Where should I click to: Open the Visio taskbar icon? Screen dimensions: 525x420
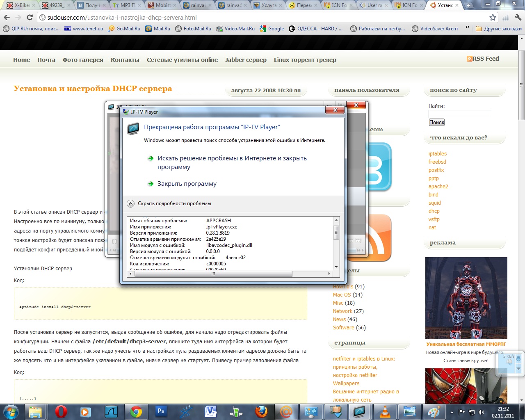[x=211, y=411]
